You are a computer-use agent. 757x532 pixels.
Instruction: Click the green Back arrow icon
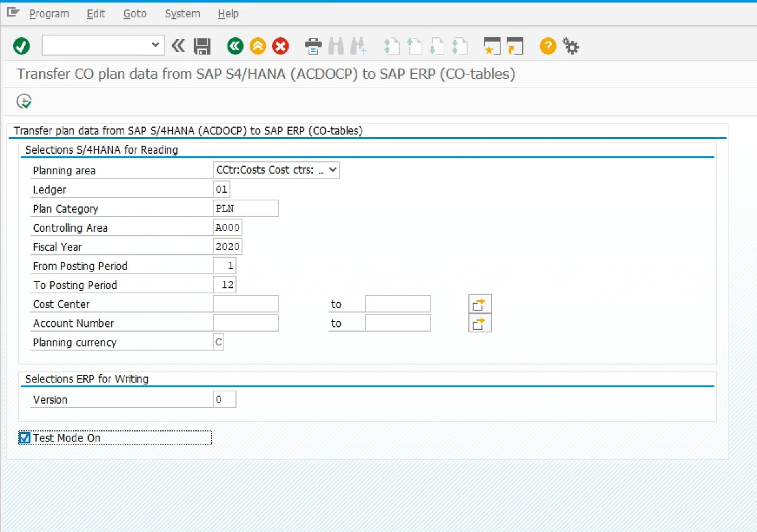point(235,46)
